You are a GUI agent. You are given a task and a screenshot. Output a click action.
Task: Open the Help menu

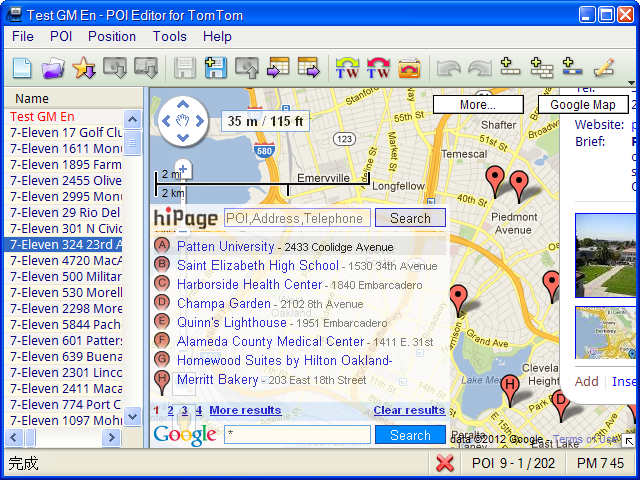pos(217,36)
